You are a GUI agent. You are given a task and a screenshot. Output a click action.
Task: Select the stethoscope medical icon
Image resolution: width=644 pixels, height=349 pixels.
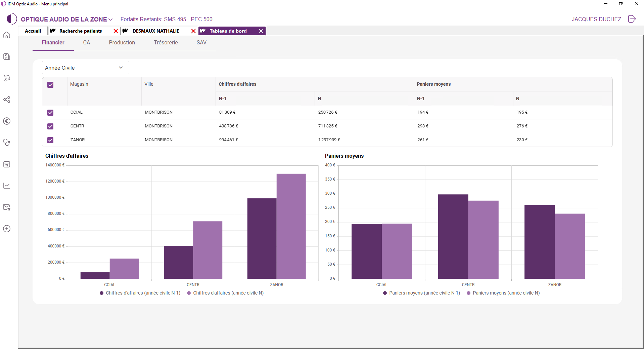[7, 142]
